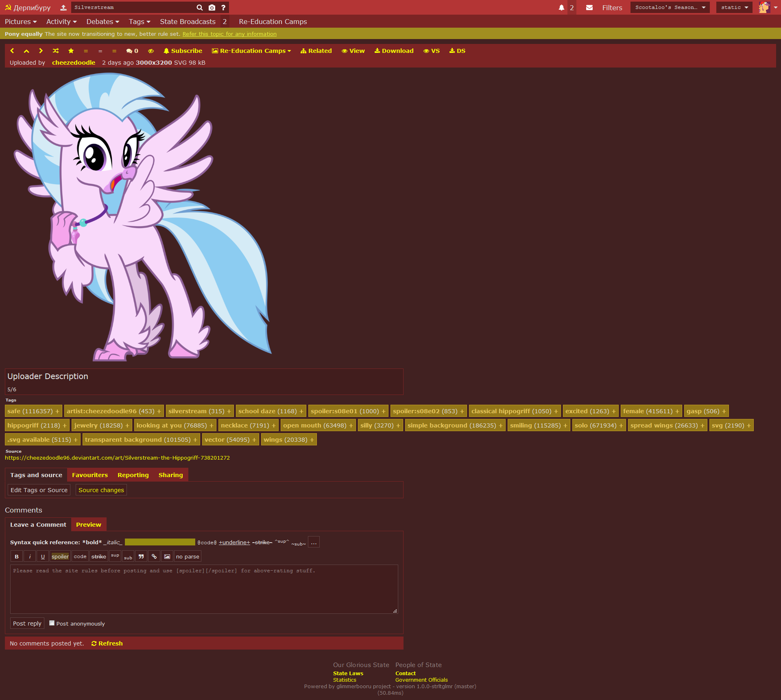
Task: Open VS view link
Action: 432,51
